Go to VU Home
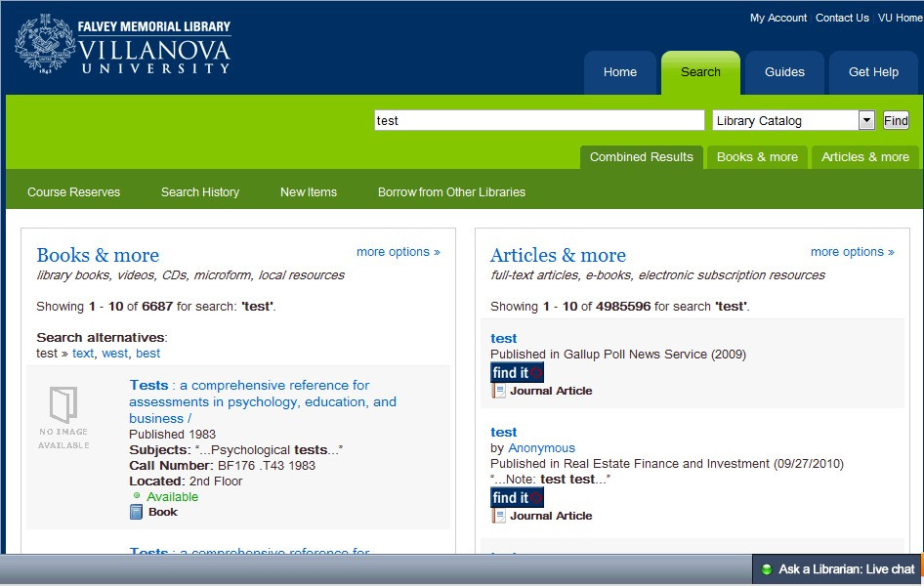The width and height of the screenshot is (924, 586). pyautogui.click(x=900, y=18)
